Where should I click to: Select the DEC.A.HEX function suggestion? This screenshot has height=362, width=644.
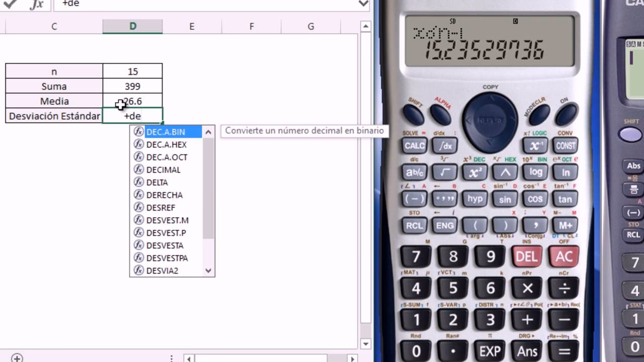[x=168, y=144]
